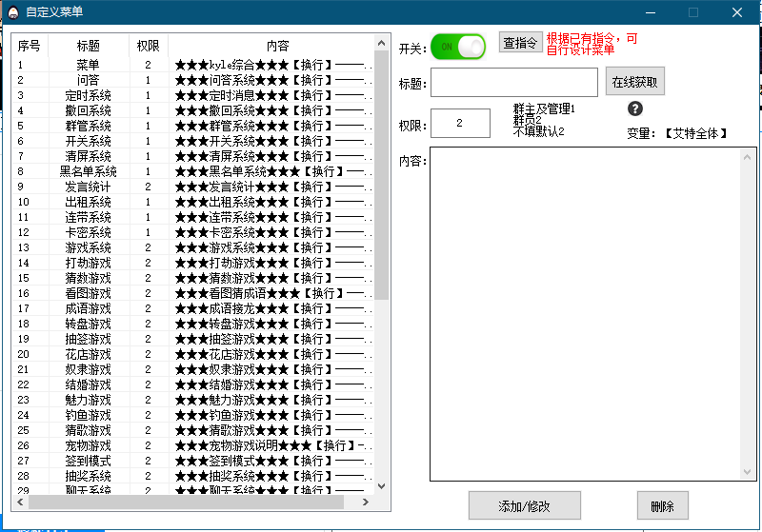Select the 看图游戏 row
This screenshot has width=762, height=532.
tap(193, 293)
